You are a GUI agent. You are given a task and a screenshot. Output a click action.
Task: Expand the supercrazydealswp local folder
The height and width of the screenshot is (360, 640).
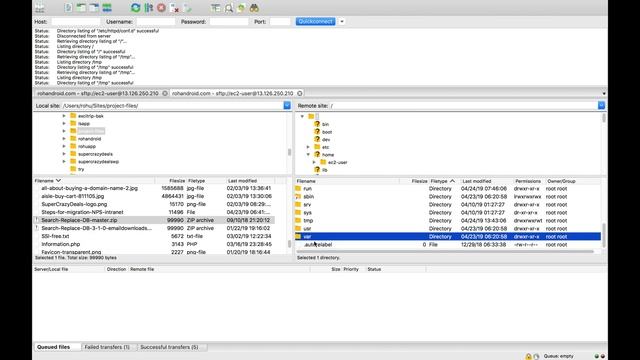(64, 162)
